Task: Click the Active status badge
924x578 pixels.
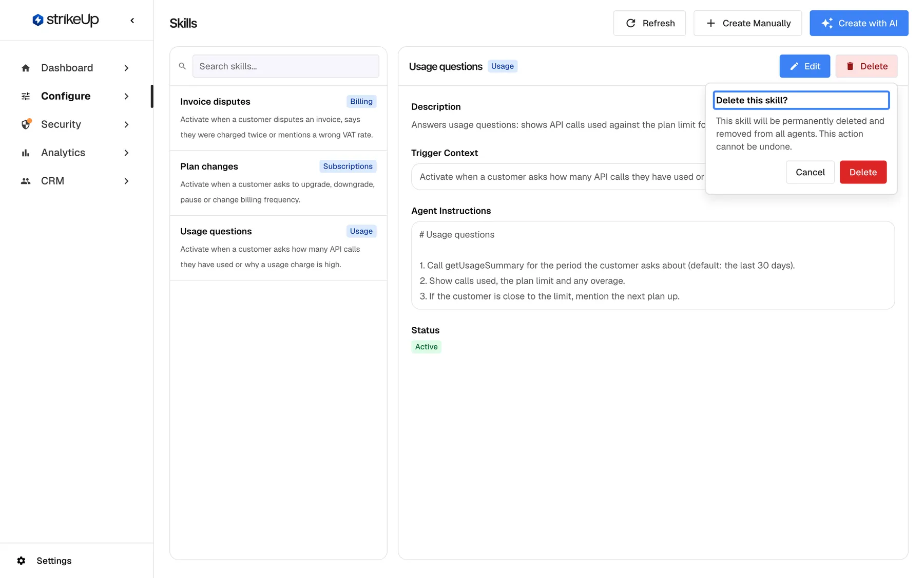Action: pos(426,347)
